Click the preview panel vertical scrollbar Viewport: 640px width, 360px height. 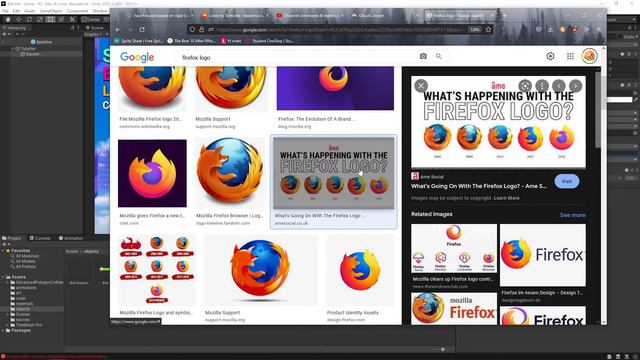click(598, 110)
